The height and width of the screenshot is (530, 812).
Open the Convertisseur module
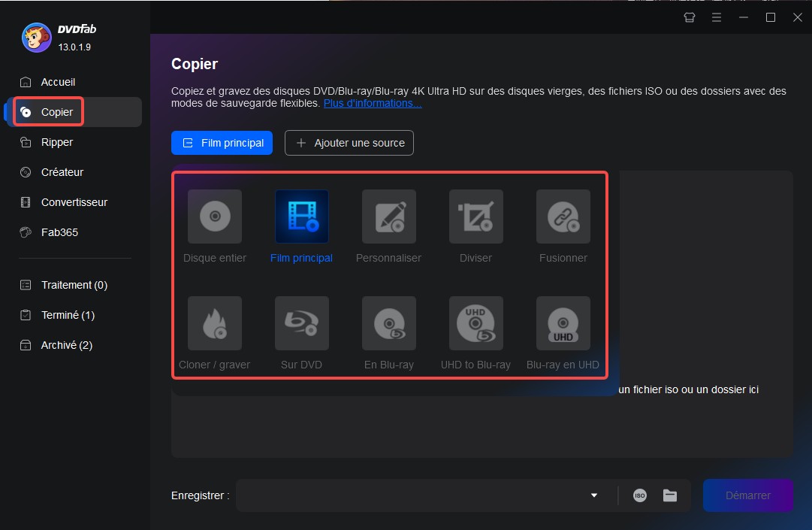click(75, 202)
